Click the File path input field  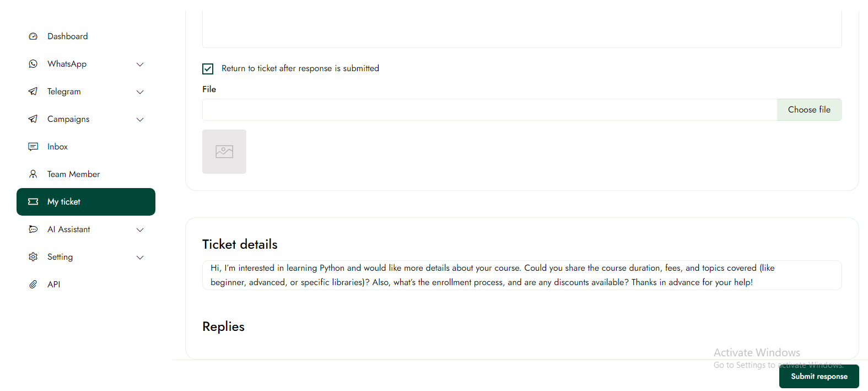(x=489, y=110)
